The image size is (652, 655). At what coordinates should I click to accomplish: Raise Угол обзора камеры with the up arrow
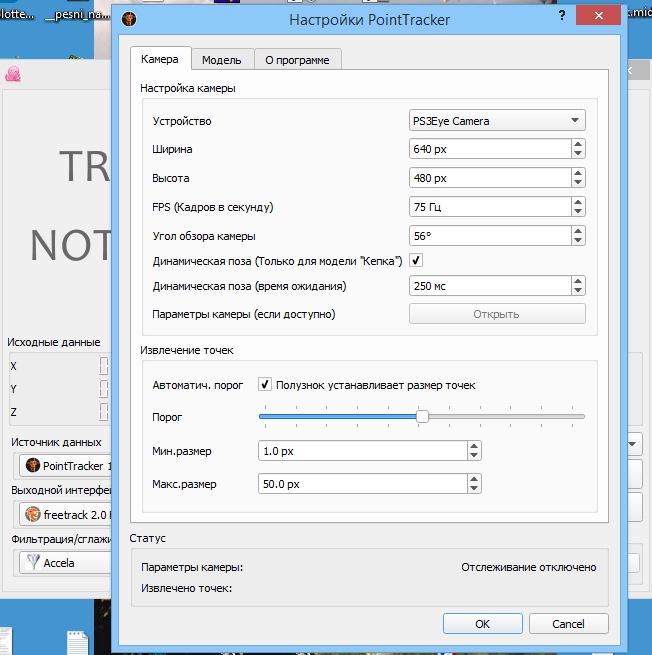pyautogui.click(x=578, y=231)
